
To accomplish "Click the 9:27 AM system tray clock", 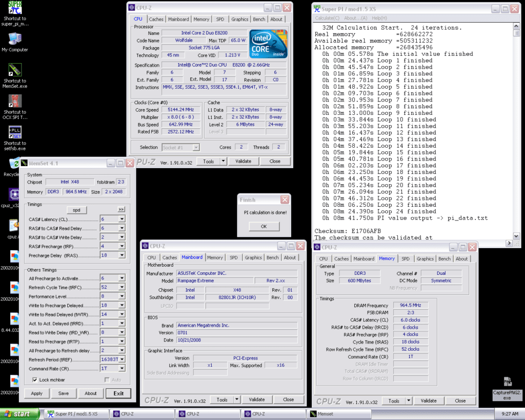I will click(x=510, y=414).
